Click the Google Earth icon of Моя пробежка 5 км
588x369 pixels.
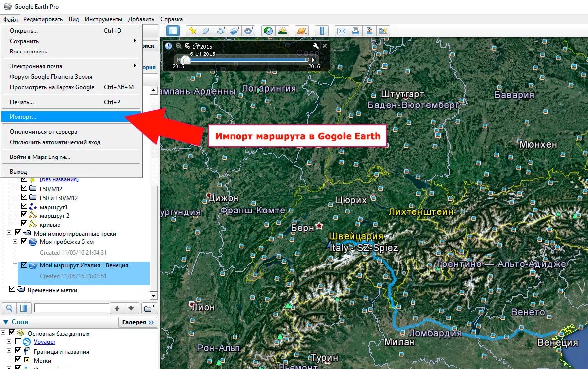[33, 242]
